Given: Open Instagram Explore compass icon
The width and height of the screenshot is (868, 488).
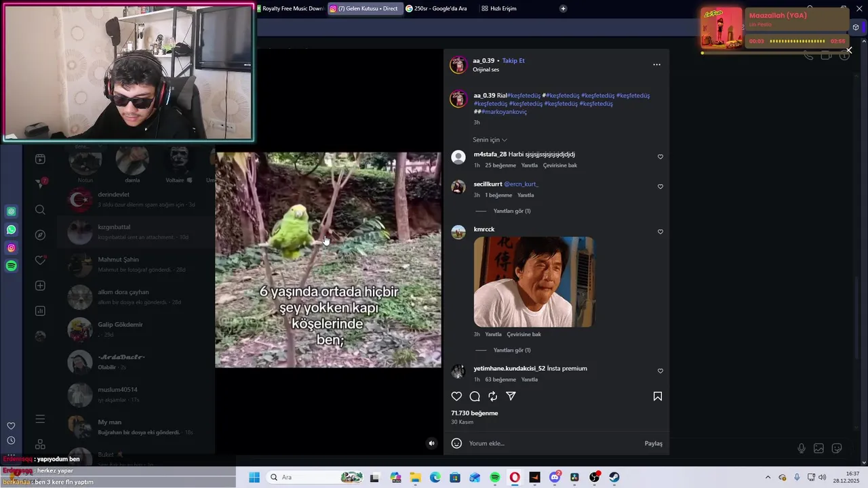Looking at the screenshot, I should pyautogui.click(x=40, y=235).
